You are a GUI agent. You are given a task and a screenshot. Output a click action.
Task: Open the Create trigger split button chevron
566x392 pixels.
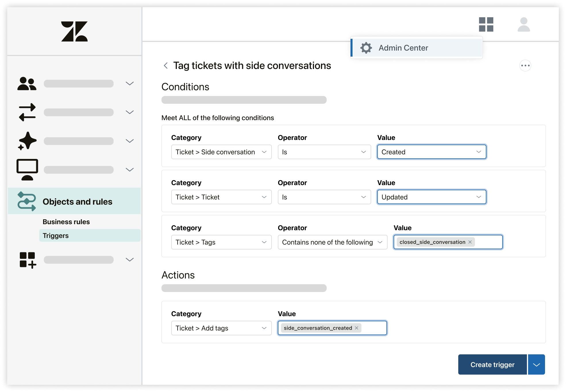[x=536, y=364]
